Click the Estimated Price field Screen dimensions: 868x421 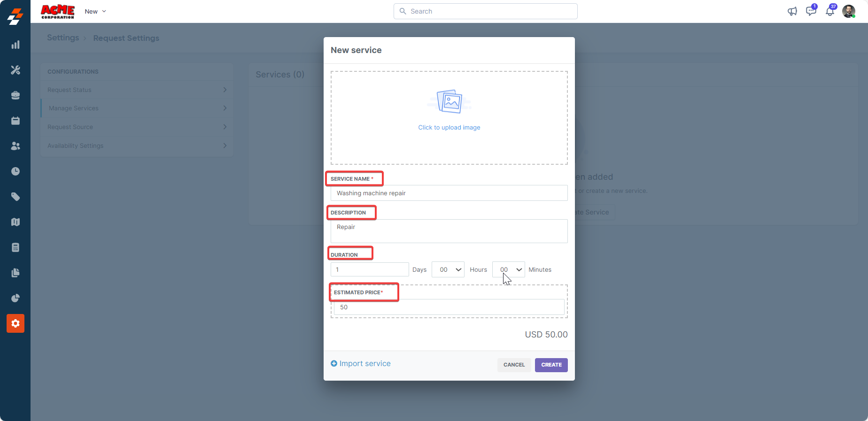[x=449, y=307]
